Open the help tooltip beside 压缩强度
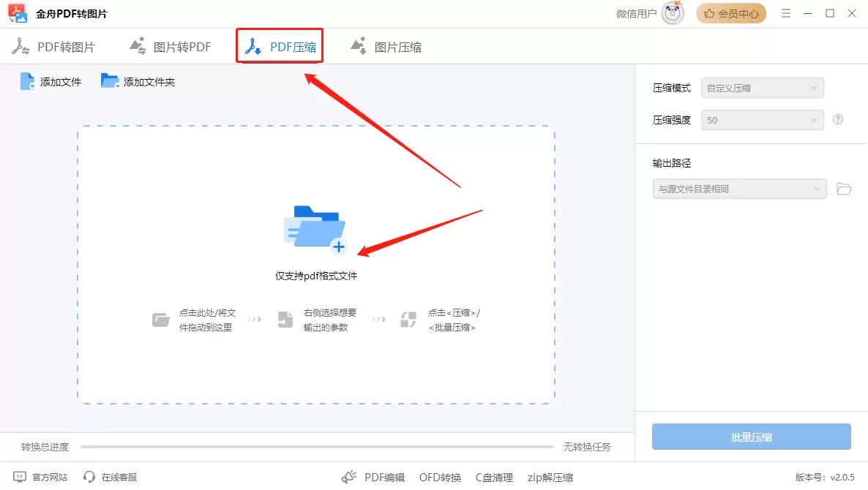 click(x=837, y=118)
